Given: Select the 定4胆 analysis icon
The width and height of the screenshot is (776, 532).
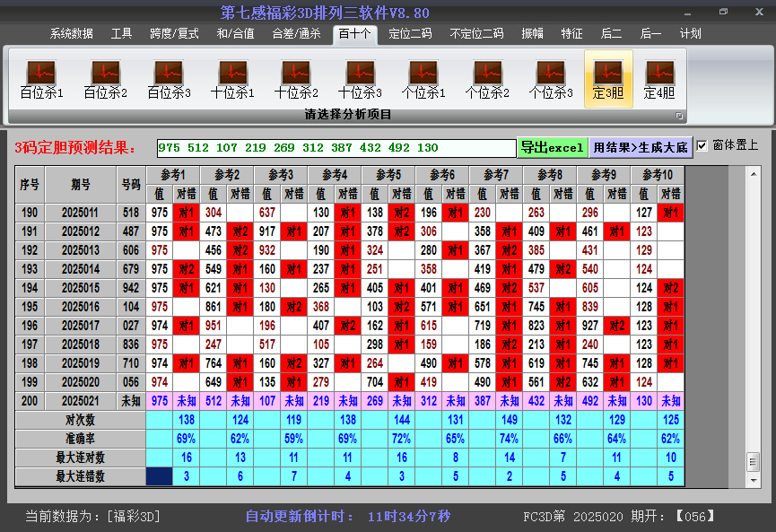Looking at the screenshot, I should [659, 79].
